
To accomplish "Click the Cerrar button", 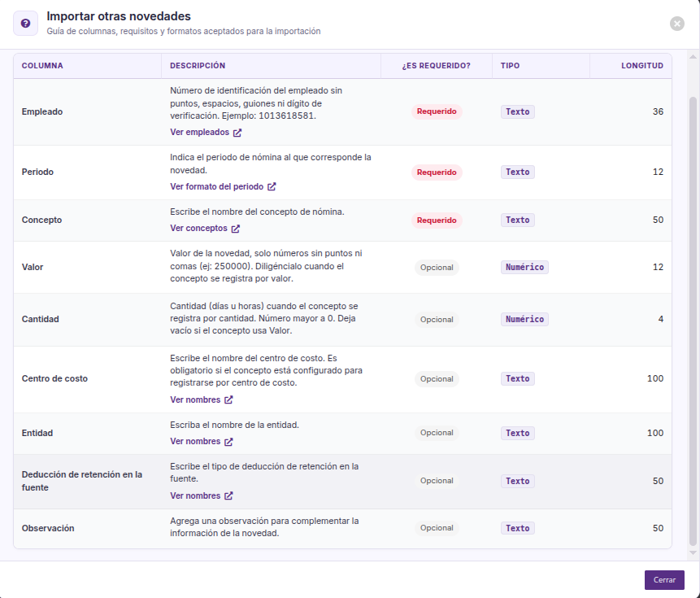I will [x=664, y=579].
